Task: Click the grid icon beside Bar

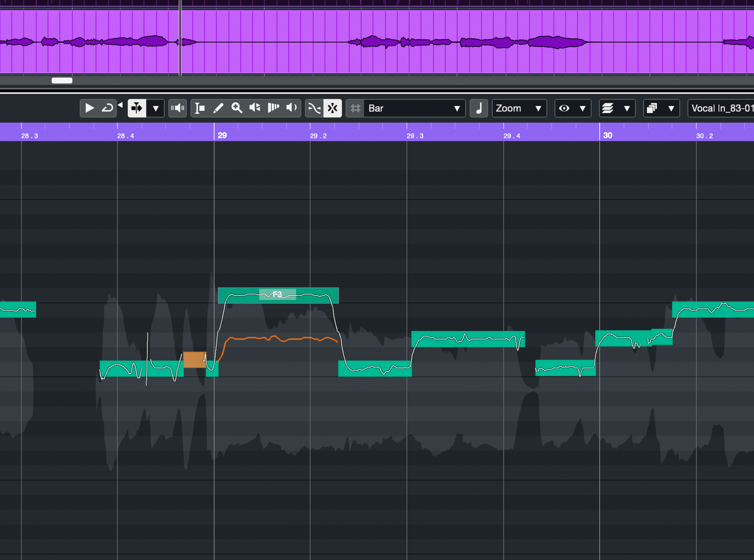Action: click(355, 109)
